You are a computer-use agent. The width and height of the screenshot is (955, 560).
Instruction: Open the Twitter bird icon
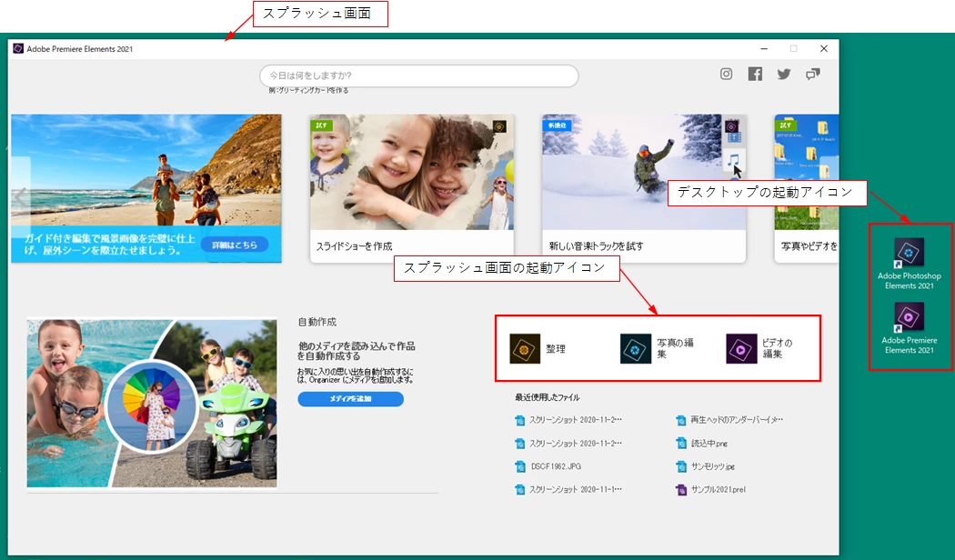point(784,75)
